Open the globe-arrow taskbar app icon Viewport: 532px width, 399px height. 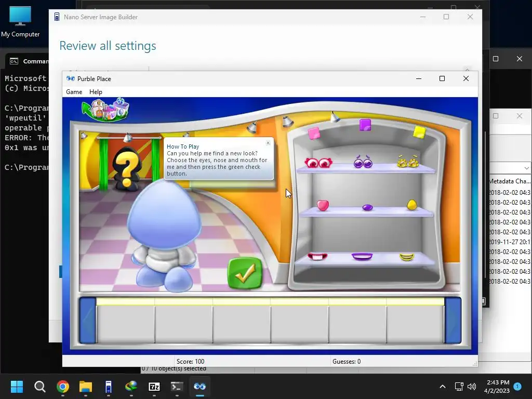click(131, 387)
